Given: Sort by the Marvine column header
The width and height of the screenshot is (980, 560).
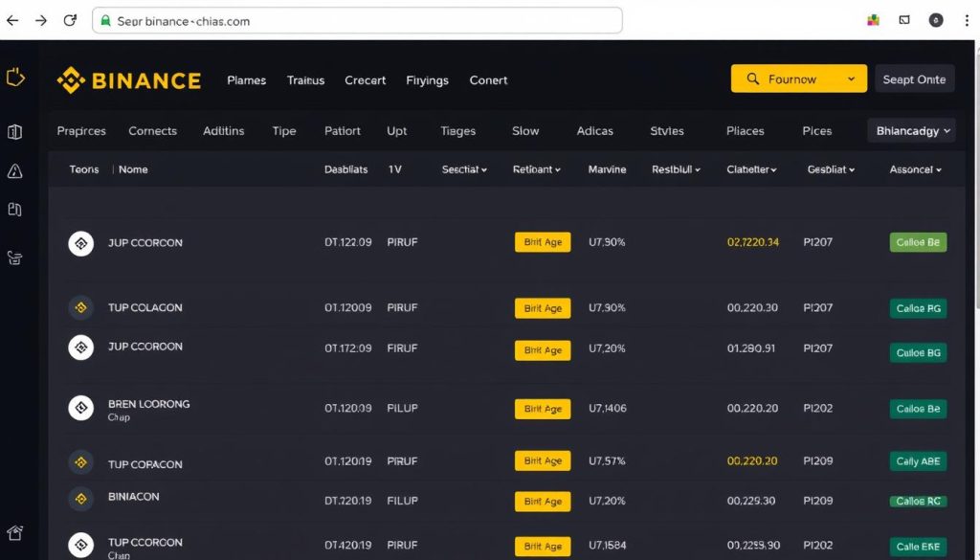Looking at the screenshot, I should [x=607, y=169].
